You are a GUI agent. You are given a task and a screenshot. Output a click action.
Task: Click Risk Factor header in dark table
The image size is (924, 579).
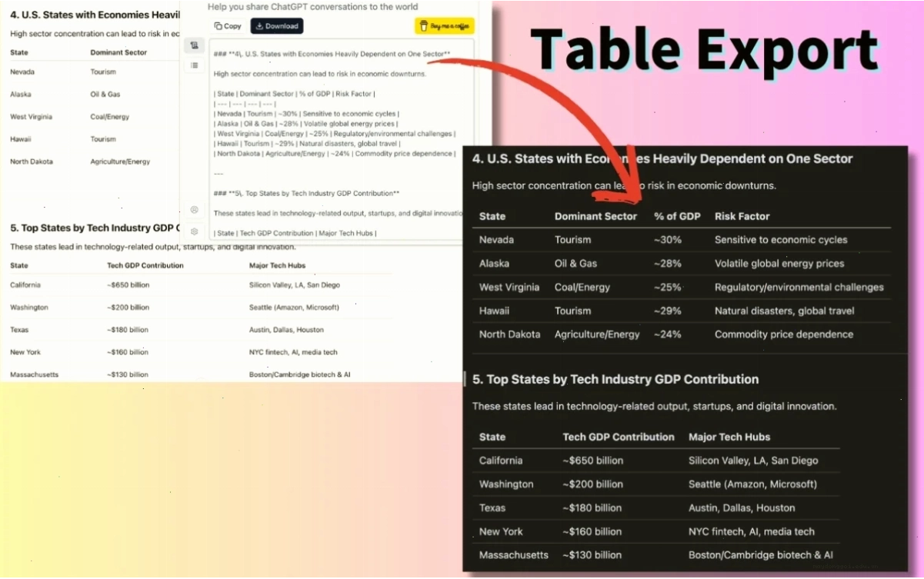(742, 216)
